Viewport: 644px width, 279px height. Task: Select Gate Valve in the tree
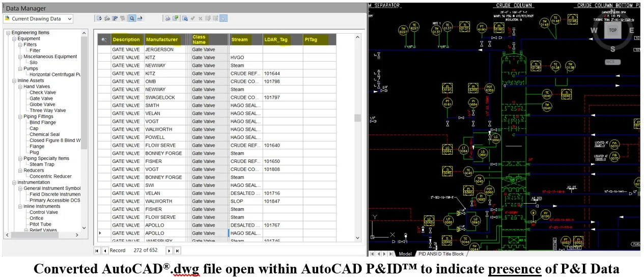coord(41,99)
